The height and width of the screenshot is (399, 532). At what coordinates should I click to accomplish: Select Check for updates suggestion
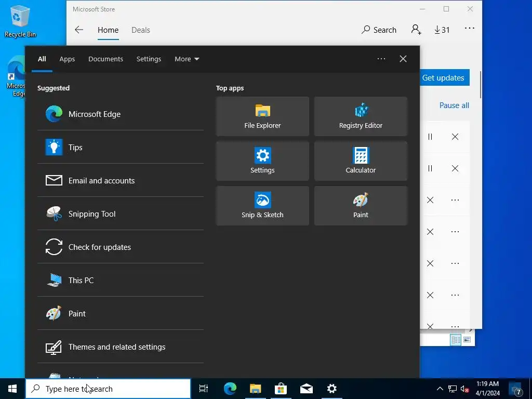click(121, 247)
